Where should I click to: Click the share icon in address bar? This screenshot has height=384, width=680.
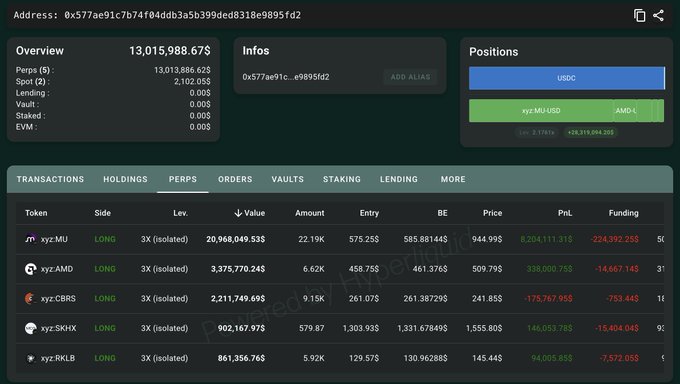pyautogui.click(x=658, y=16)
